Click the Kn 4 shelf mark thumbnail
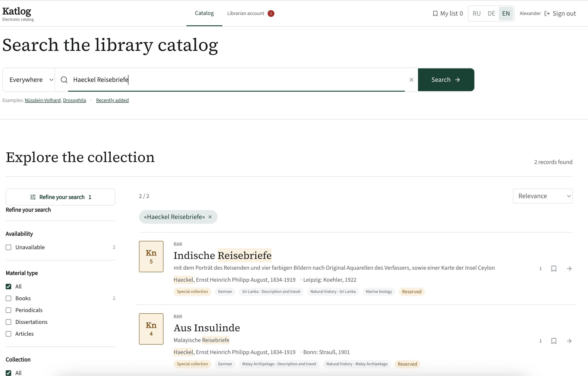This screenshot has width=588, height=376. pos(151,329)
